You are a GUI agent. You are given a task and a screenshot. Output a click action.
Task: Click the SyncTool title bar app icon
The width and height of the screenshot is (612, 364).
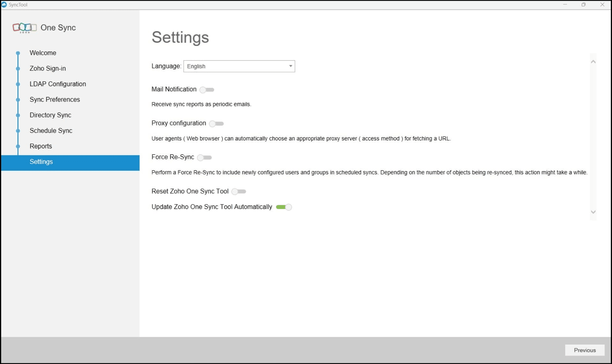click(4, 5)
